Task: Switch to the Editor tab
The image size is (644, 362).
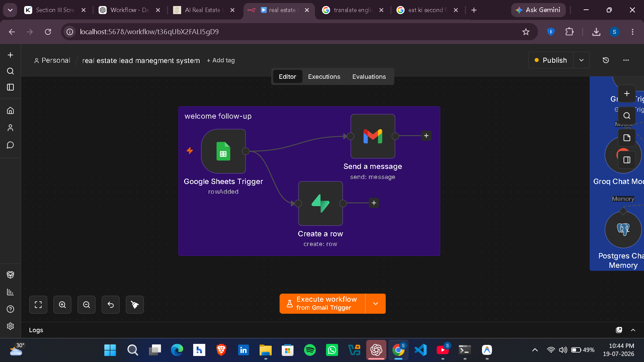Action: click(287, 77)
